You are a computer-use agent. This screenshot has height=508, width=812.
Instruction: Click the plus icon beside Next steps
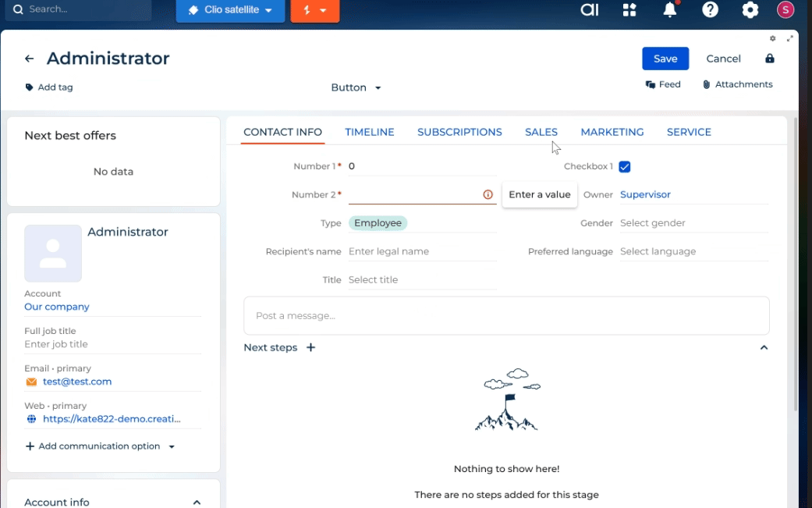pos(310,347)
